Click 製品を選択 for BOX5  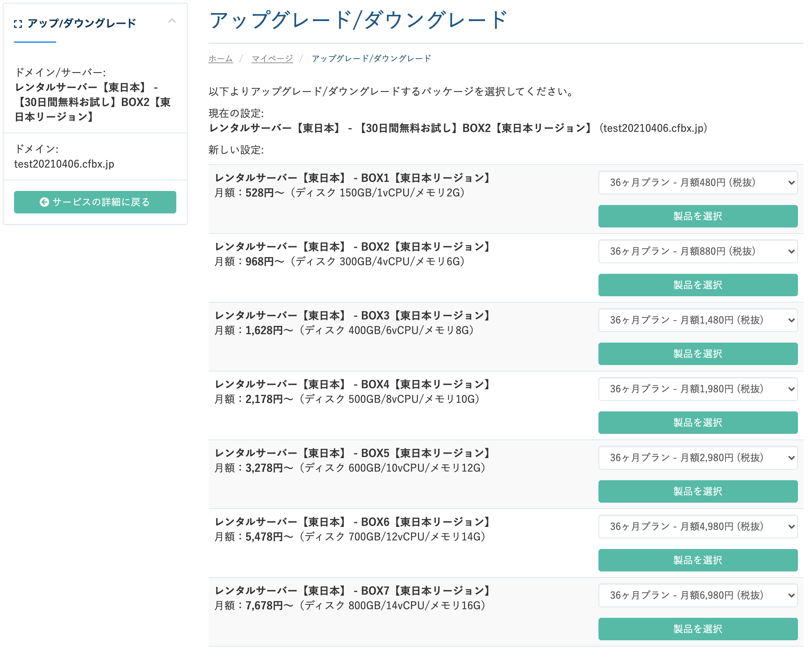(698, 492)
